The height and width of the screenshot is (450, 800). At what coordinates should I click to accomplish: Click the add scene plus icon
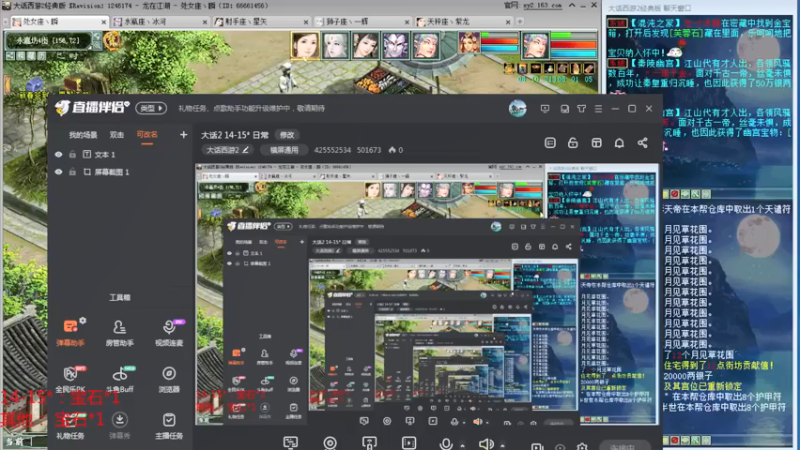184,135
